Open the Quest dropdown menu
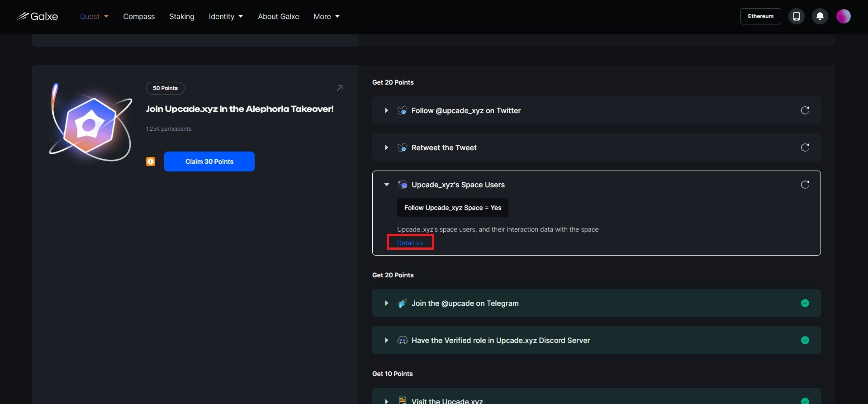The height and width of the screenshot is (404, 868). coord(94,16)
